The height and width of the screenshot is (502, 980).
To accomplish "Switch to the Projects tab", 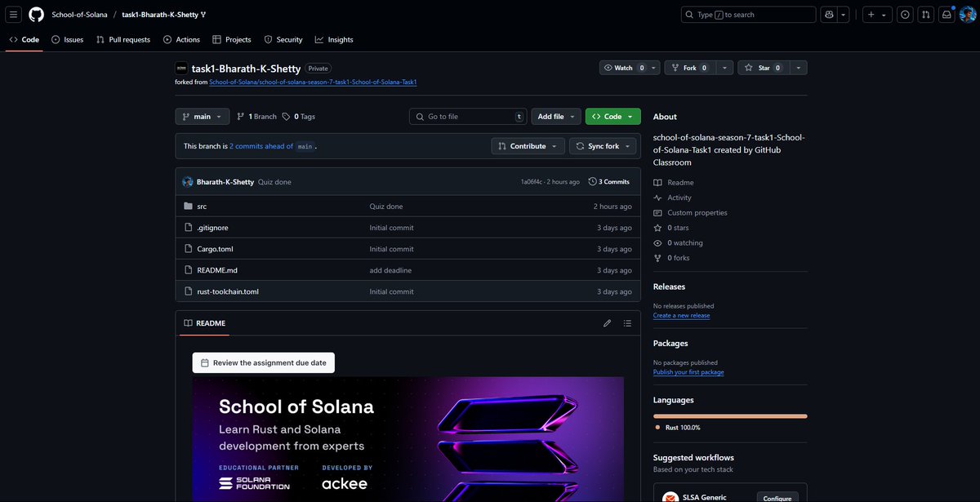I will tap(231, 39).
